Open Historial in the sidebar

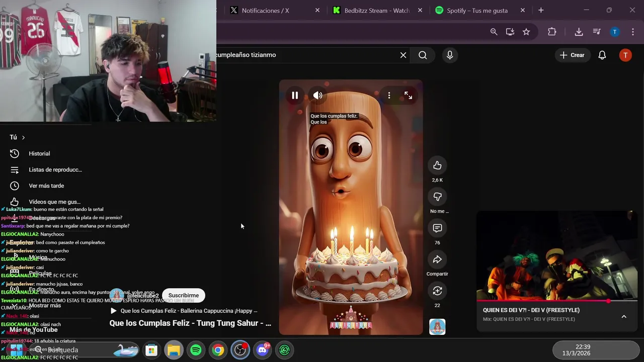click(x=39, y=153)
